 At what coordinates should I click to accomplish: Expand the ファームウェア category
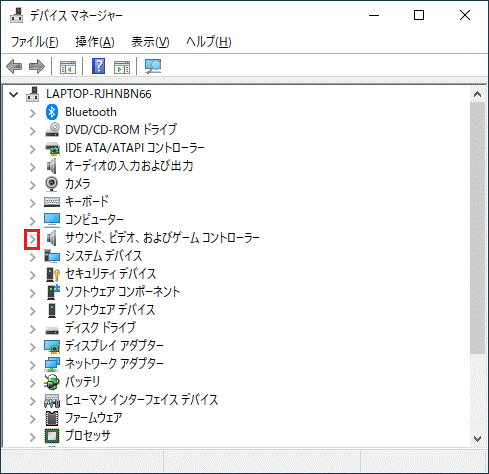pos(32,419)
